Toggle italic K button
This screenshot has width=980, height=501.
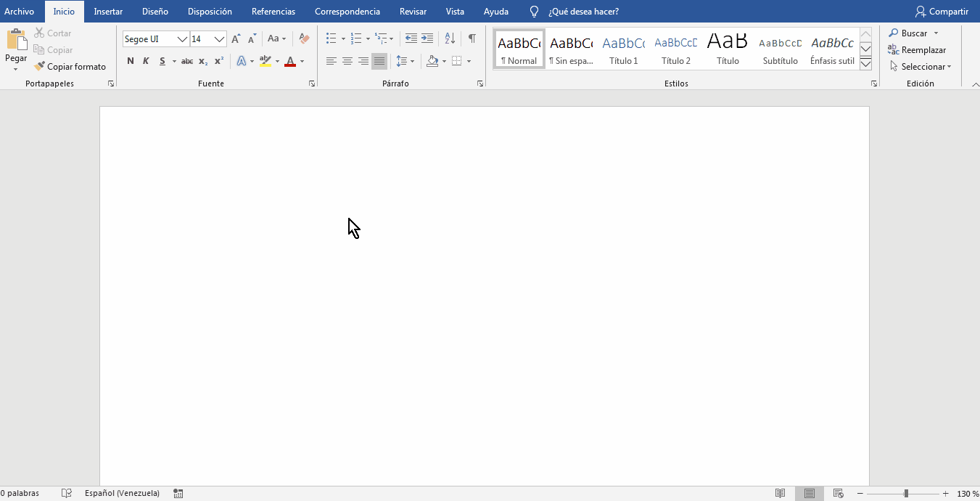tap(146, 62)
